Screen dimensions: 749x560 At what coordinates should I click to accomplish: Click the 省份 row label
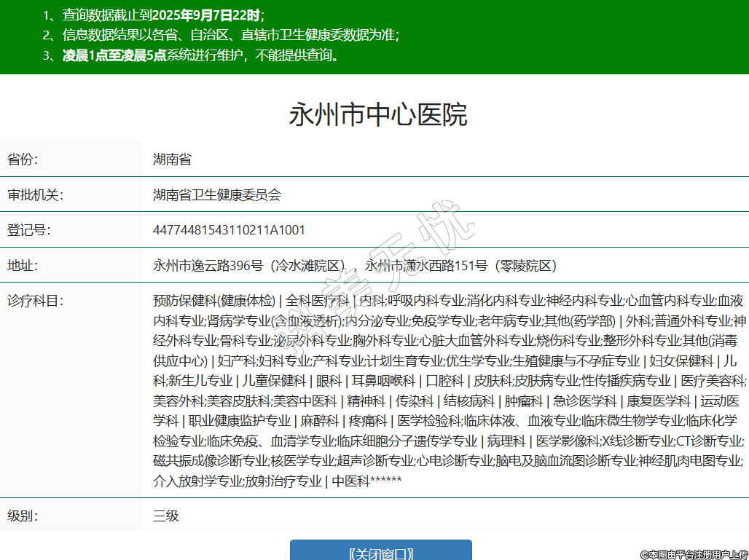(x=23, y=159)
